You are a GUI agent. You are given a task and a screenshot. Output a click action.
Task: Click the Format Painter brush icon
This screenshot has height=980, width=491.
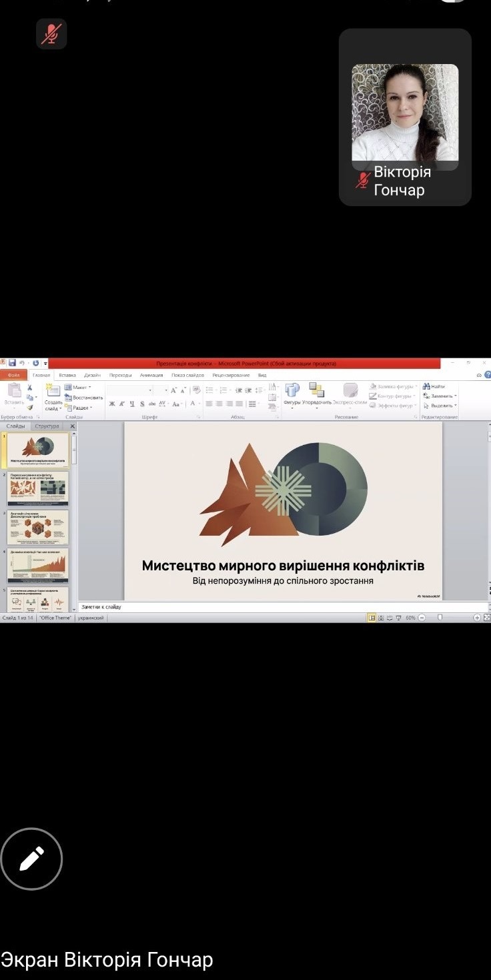30,407
